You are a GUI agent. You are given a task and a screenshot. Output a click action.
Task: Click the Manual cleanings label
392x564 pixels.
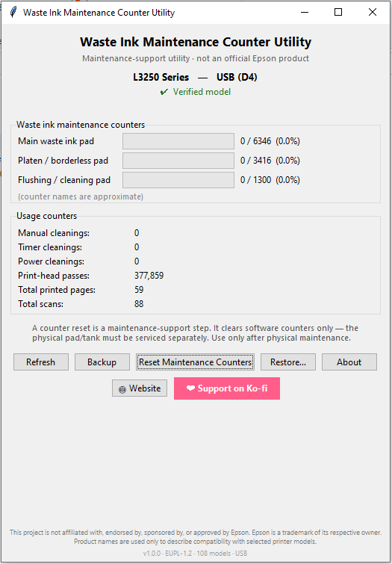[x=54, y=233]
